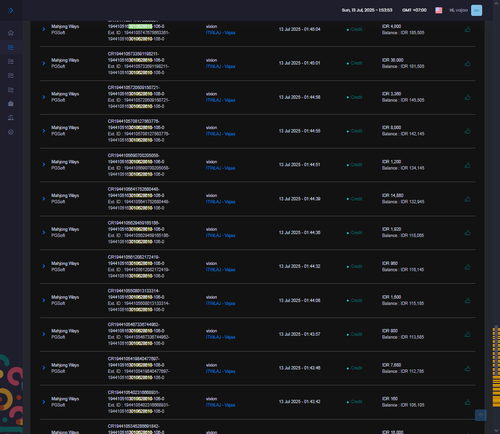Screen dimensions: 500x434
Task: Open the blue agent link in the Balance IDR 145,505 row
Action: click(220, 100)
